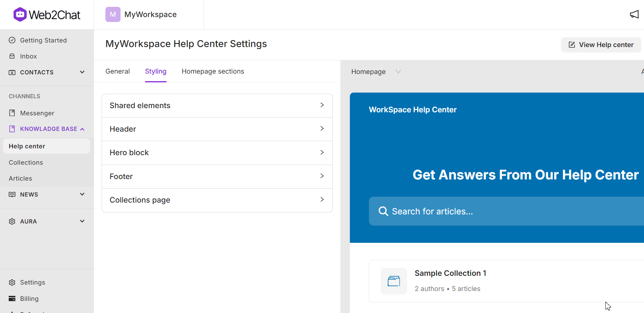Click the News newspaper icon
The image size is (644, 313).
click(12, 194)
